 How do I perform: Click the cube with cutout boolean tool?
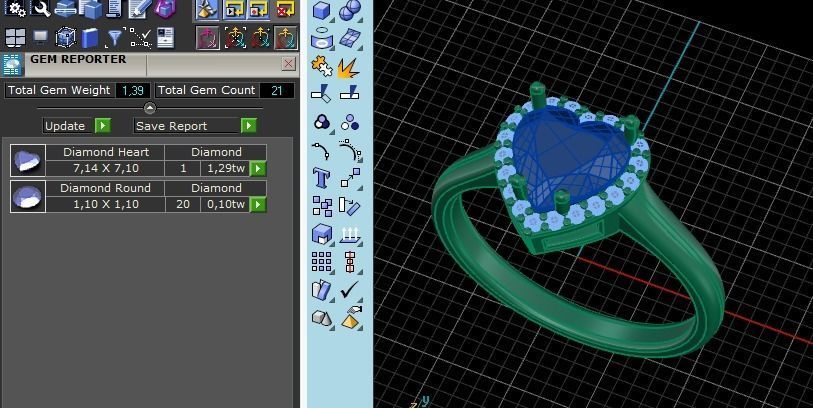(x=322, y=234)
